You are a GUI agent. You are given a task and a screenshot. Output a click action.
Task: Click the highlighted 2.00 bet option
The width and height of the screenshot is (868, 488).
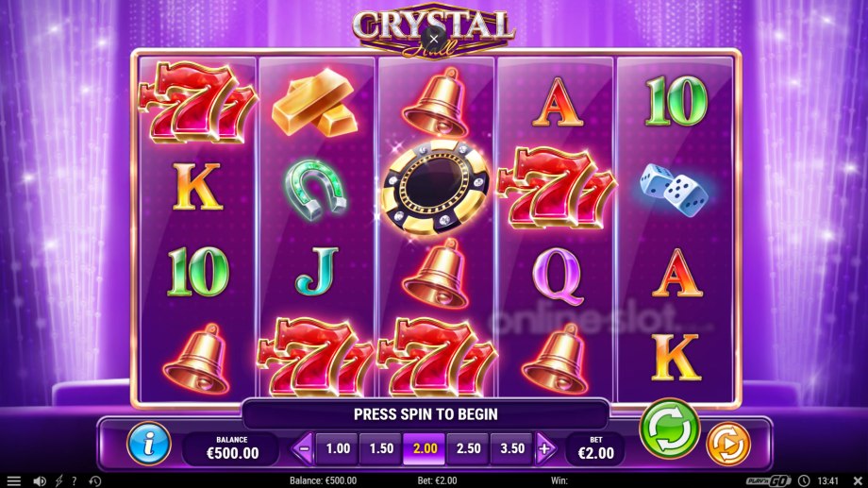[426, 448]
